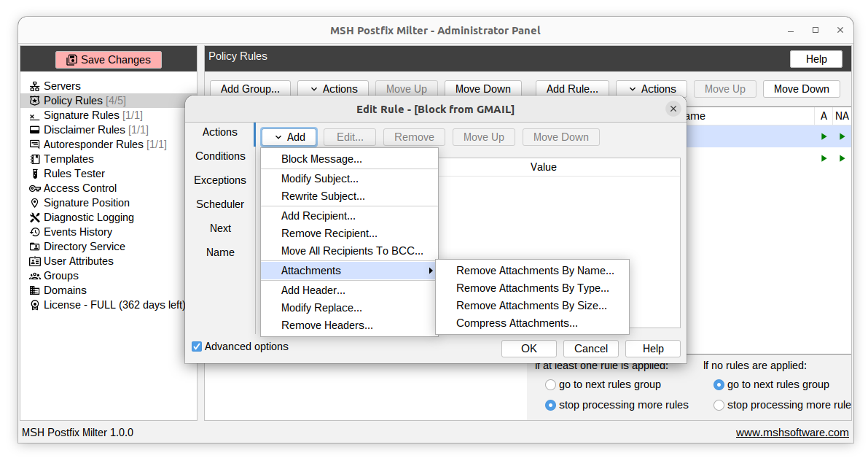Select 'stop processing more rules' if no rules applied
Viewport: 868px width, 461px height.
[719, 405]
